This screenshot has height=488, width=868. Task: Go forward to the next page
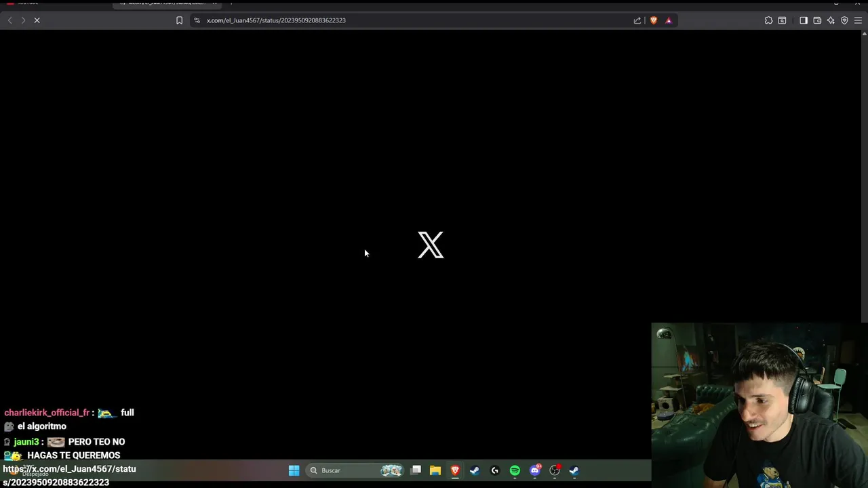pyautogui.click(x=23, y=20)
